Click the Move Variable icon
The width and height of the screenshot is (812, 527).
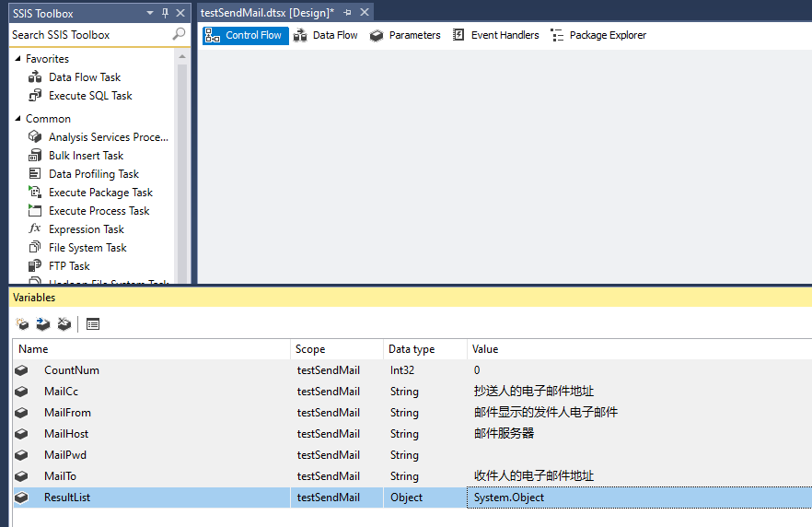tap(43, 324)
